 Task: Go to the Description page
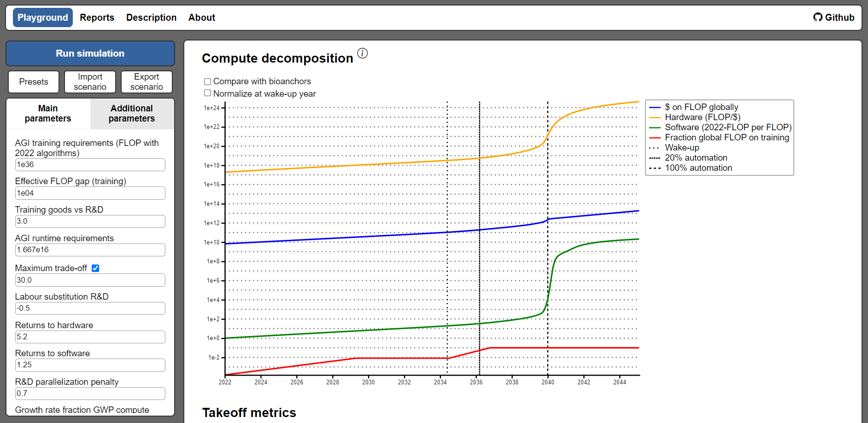[151, 17]
